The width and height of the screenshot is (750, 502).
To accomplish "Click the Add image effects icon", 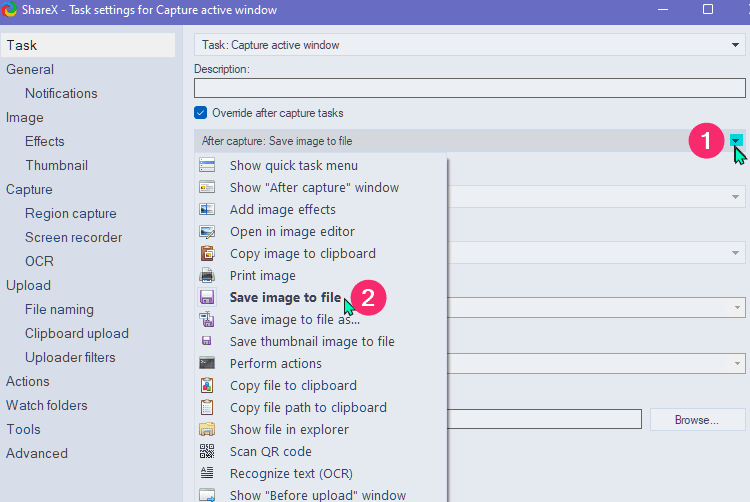I will (x=207, y=209).
